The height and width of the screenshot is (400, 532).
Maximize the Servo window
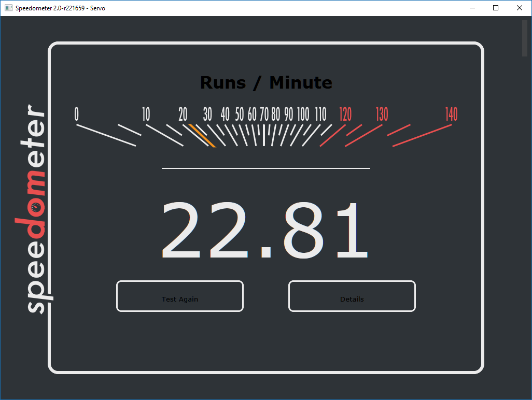point(496,8)
